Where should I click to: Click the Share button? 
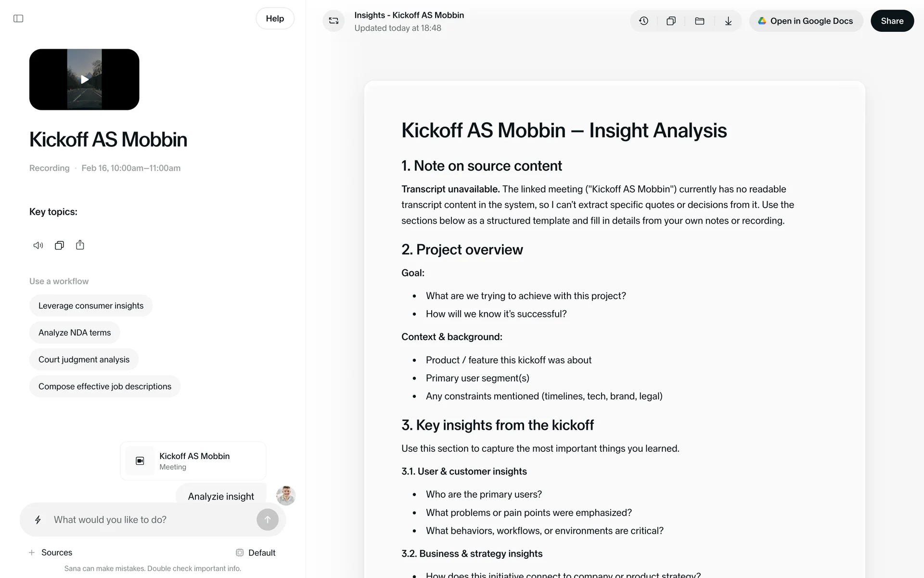tap(892, 21)
